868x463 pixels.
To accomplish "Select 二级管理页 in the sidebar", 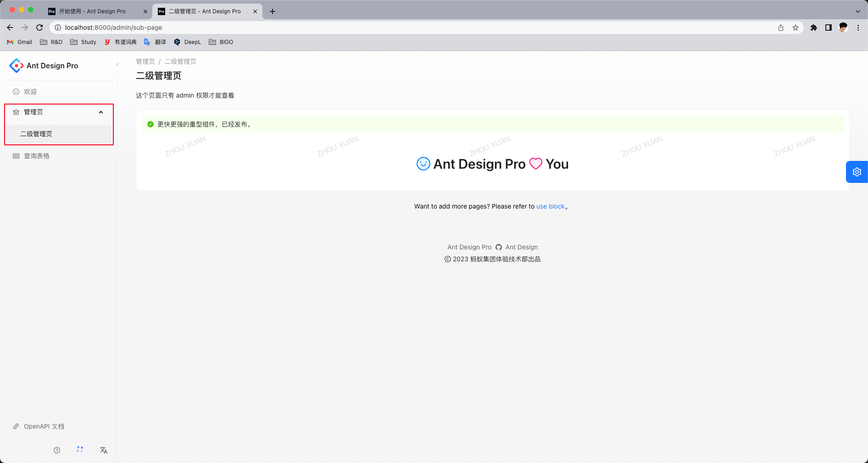I will click(x=59, y=134).
